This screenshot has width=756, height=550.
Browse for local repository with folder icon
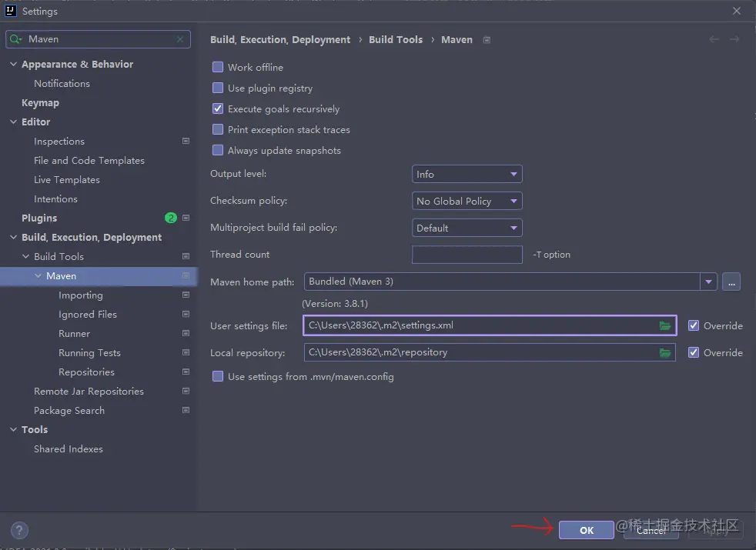pos(665,352)
